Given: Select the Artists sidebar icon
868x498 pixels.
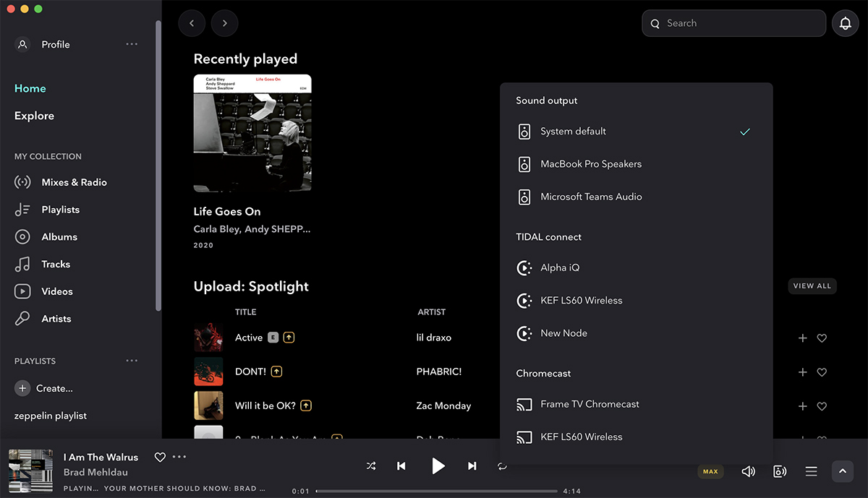Looking at the screenshot, I should (22, 318).
